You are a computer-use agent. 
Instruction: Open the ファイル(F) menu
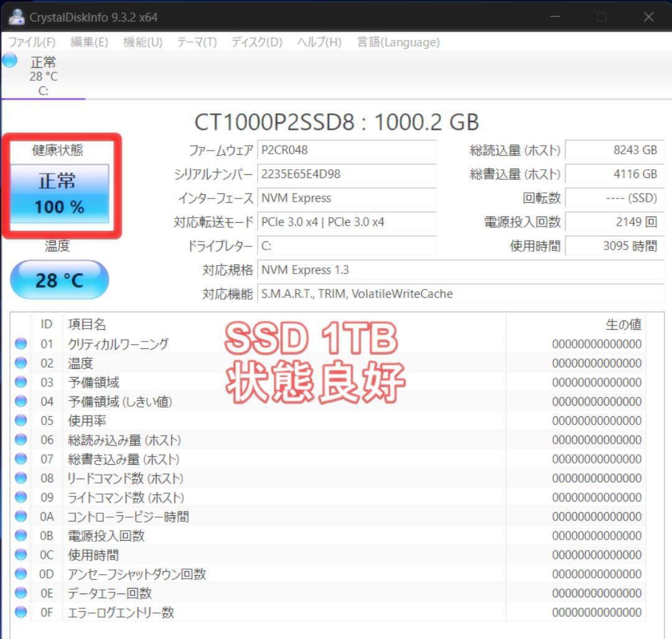32,42
